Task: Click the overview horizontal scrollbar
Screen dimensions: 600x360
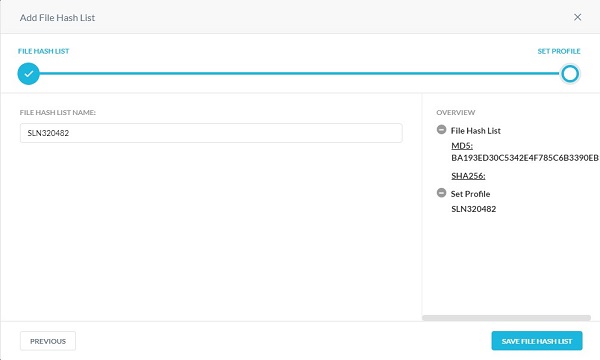Action: tap(506, 318)
